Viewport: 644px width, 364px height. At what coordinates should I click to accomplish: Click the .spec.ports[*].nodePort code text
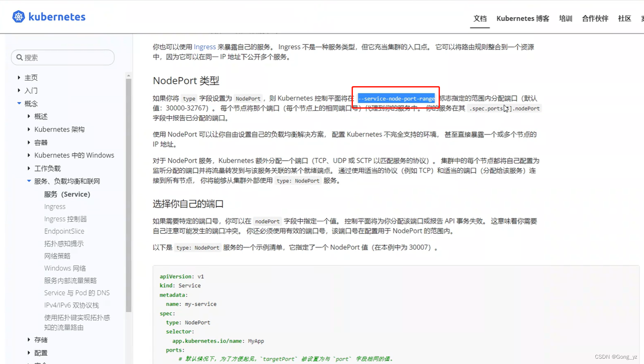tap(504, 108)
